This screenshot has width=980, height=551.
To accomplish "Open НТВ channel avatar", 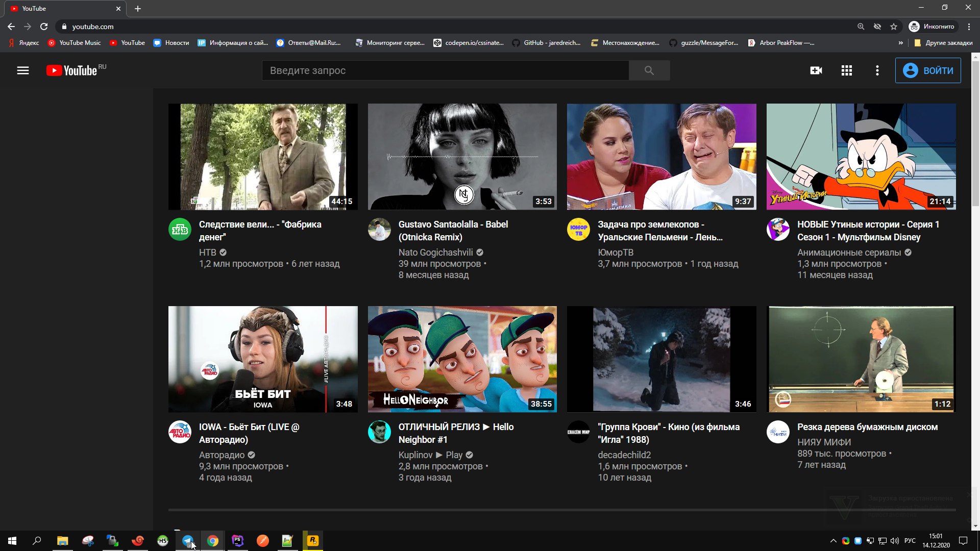I will tap(180, 230).
